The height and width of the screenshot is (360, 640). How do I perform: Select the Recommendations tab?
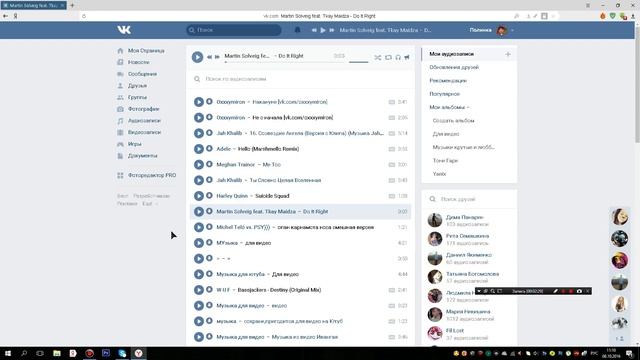pyautogui.click(x=448, y=80)
